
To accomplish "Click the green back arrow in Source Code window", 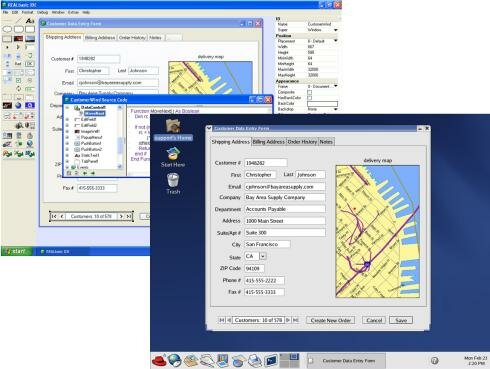I will 85,173.
